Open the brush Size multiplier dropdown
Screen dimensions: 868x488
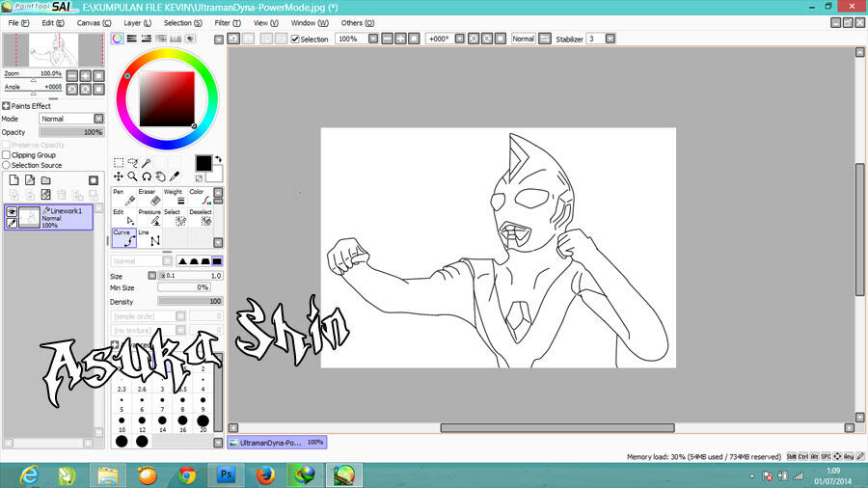151,276
